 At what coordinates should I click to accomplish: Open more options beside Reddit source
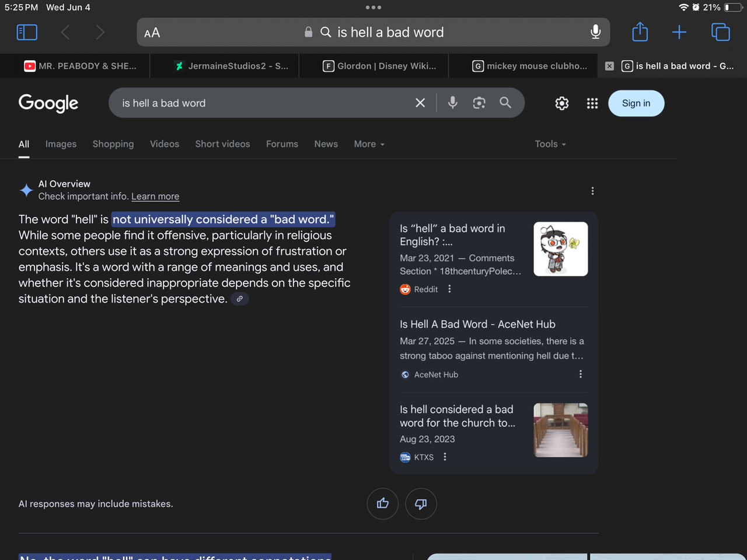449,289
